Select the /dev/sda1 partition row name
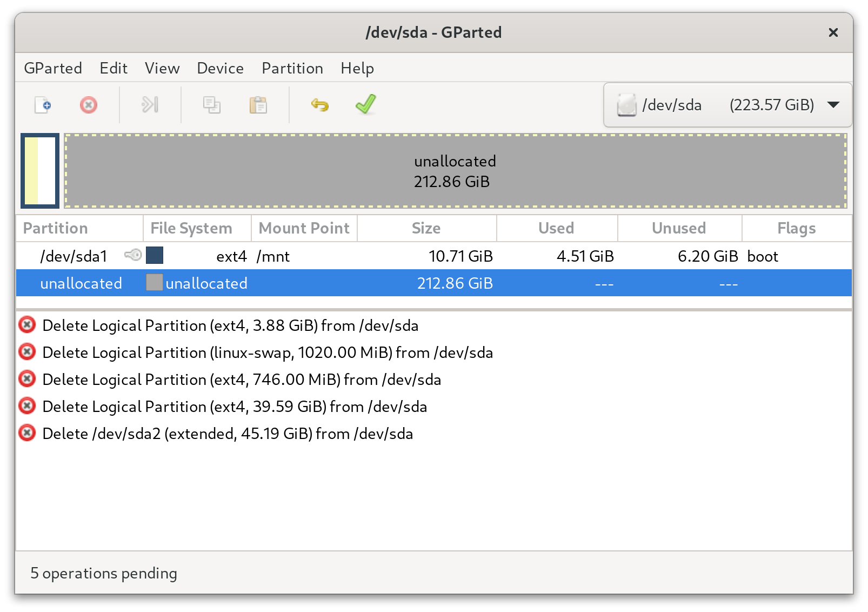 click(x=74, y=256)
